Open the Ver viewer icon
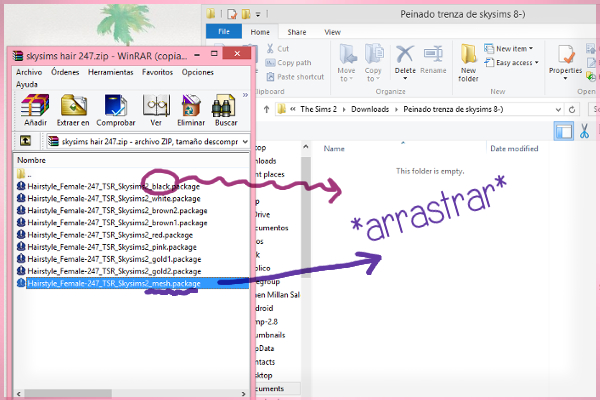600x400 pixels. tap(156, 110)
